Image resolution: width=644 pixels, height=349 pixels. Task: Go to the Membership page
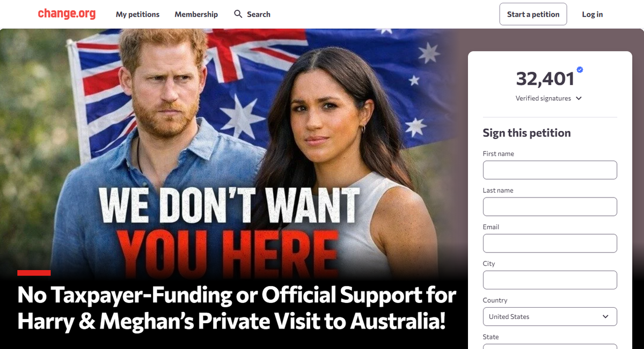tap(196, 14)
